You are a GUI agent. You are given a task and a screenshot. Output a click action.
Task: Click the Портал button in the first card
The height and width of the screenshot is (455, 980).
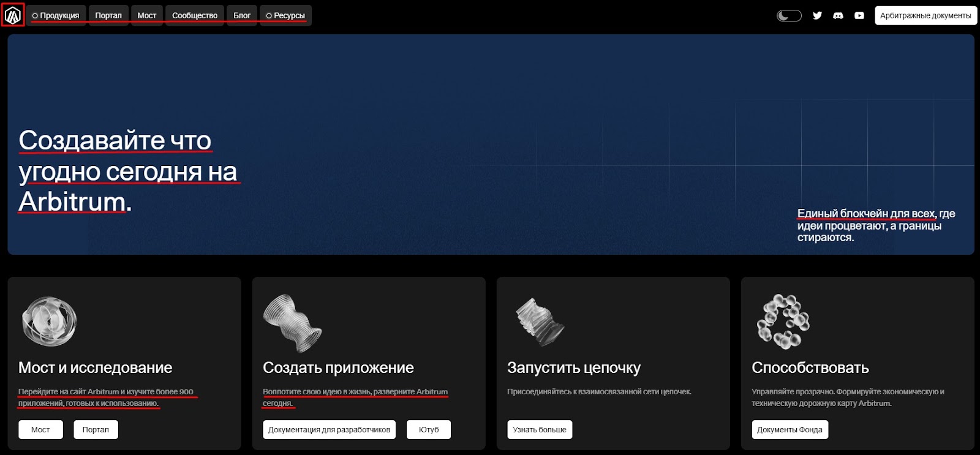(96, 429)
